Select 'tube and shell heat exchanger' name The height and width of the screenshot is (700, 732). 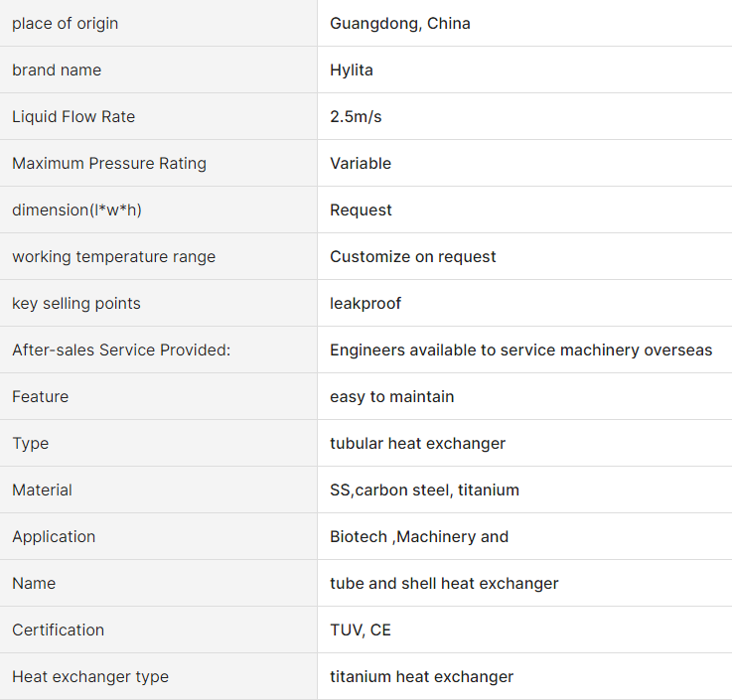(444, 583)
